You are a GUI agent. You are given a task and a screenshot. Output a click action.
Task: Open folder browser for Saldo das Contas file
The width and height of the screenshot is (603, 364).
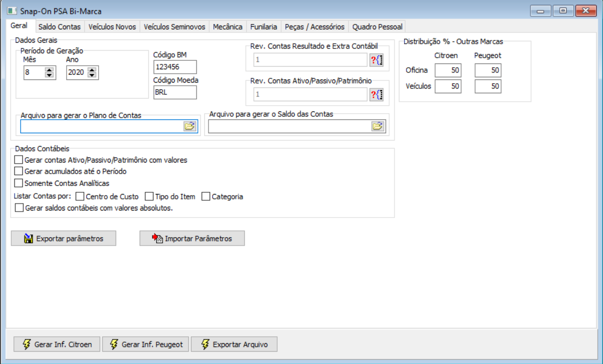click(377, 126)
